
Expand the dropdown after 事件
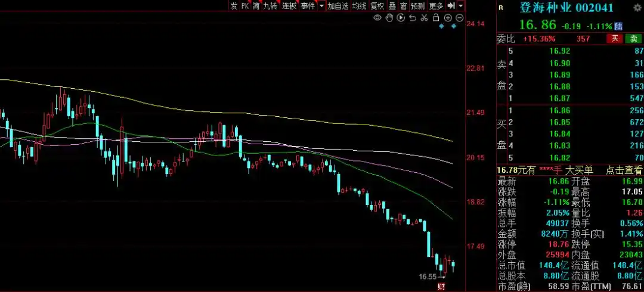321,6
